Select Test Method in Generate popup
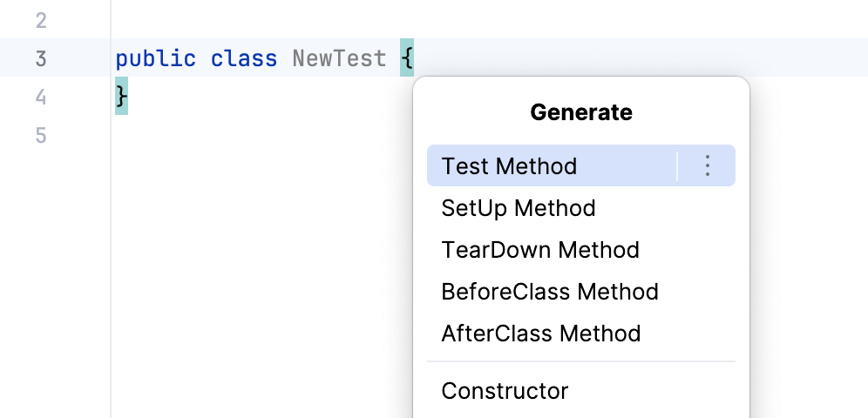Screen dimensions: 868x418 tap(510, 165)
